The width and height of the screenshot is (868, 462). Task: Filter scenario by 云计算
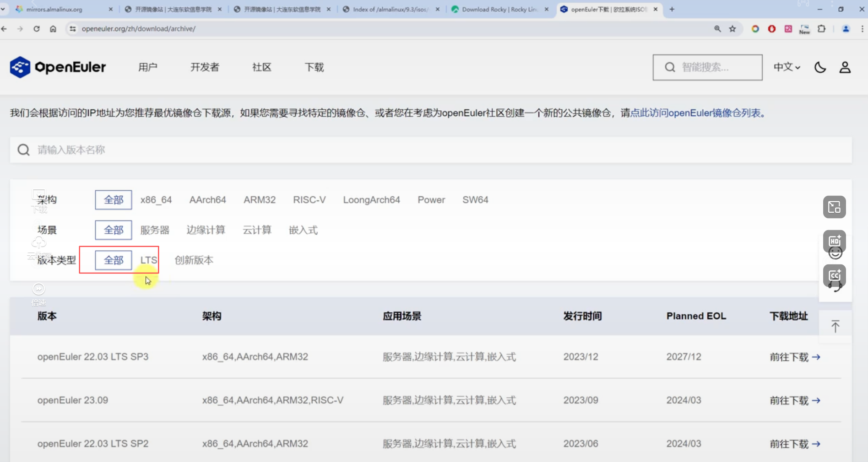(257, 230)
